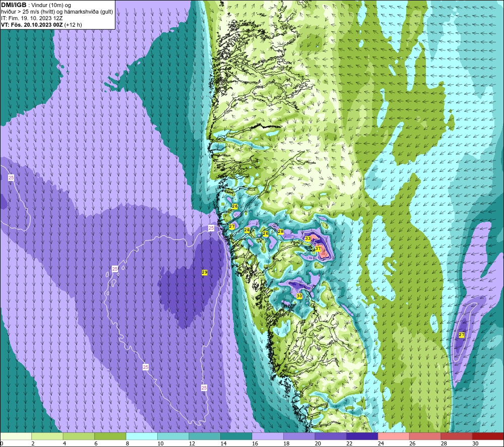Select the 6–8 m/s olive green legend swatch

tap(110, 436)
